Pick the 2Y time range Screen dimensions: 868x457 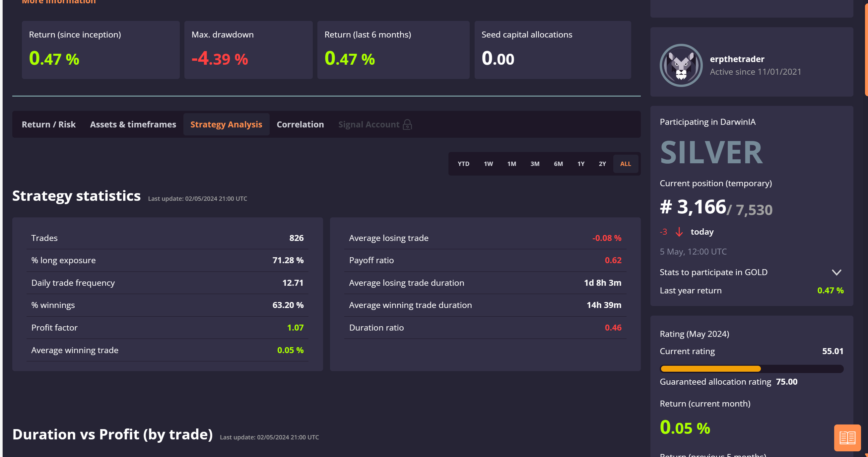602,164
